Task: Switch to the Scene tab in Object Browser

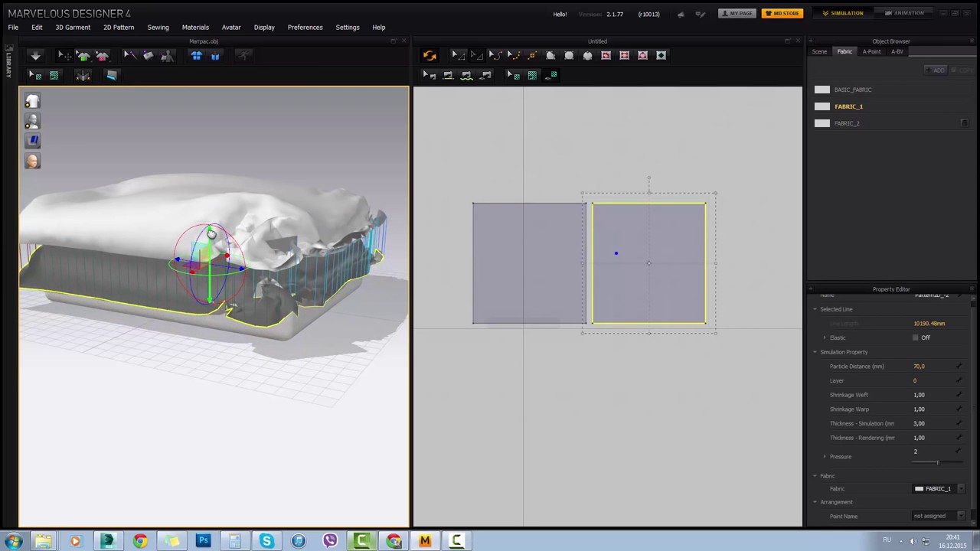Action: click(819, 52)
